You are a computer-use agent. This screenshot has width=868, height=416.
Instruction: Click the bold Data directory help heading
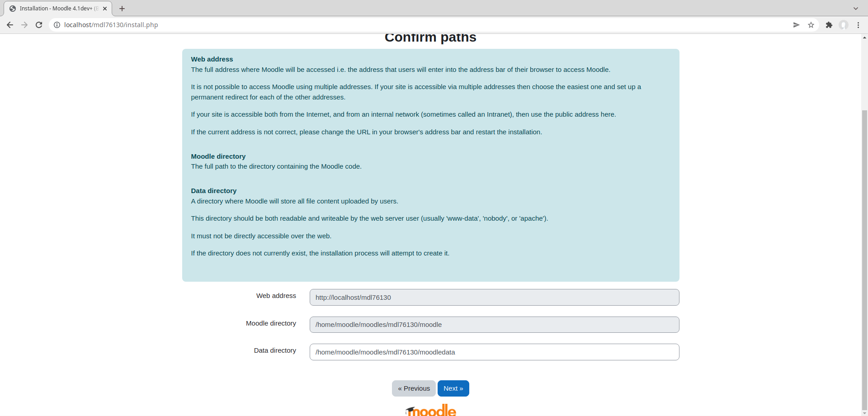coord(213,191)
